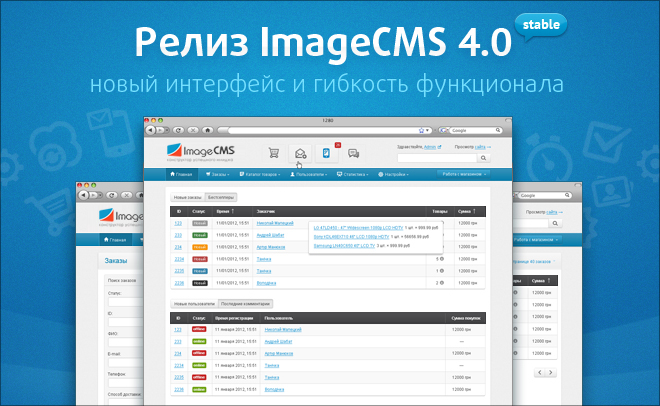Sort orders by Сумма column in front window
This screenshot has height=406, width=660.
pyautogui.click(x=466, y=211)
